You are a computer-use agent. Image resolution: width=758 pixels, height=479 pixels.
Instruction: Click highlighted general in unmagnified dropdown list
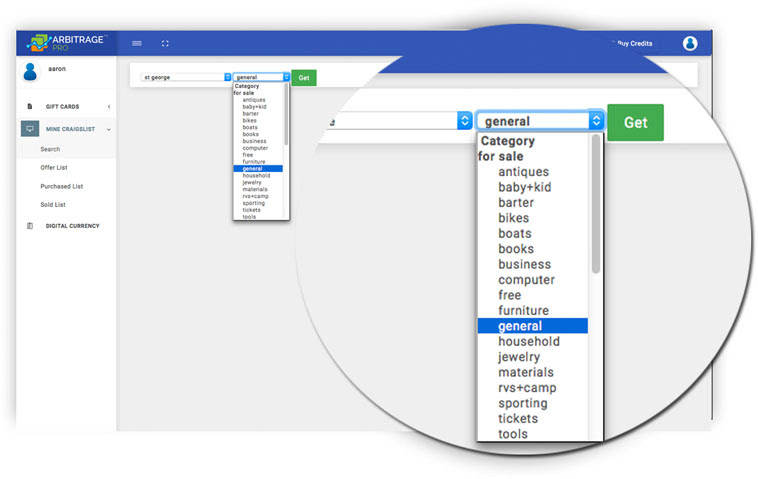[x=258, y=169]
